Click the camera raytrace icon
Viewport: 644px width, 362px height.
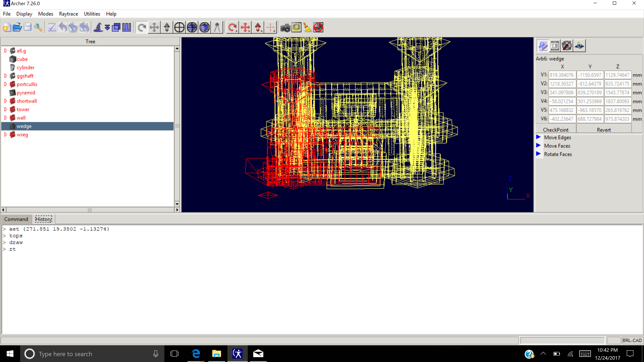tap(285, 27)
